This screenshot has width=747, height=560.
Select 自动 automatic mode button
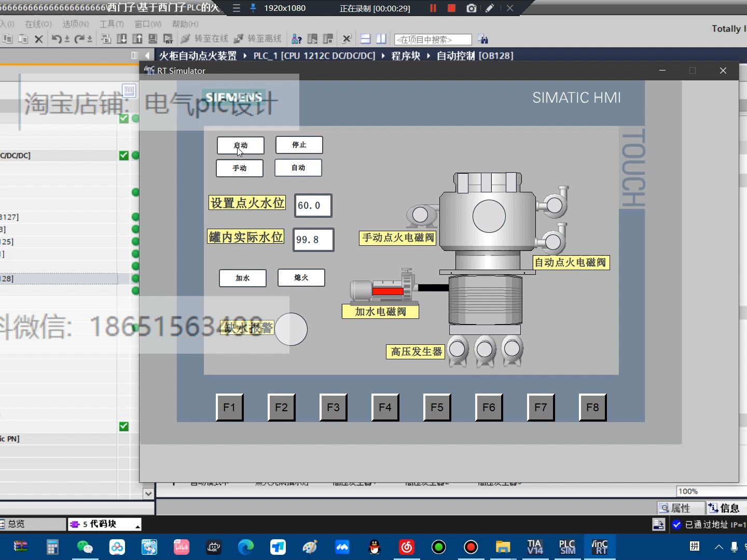tap(298, 167)
